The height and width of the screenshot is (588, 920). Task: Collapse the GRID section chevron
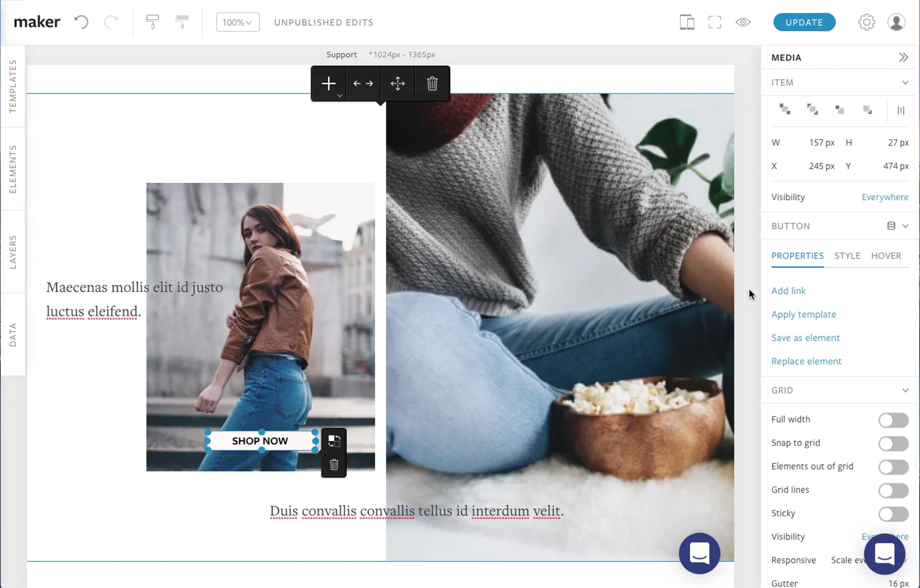(x=905, y=390)
